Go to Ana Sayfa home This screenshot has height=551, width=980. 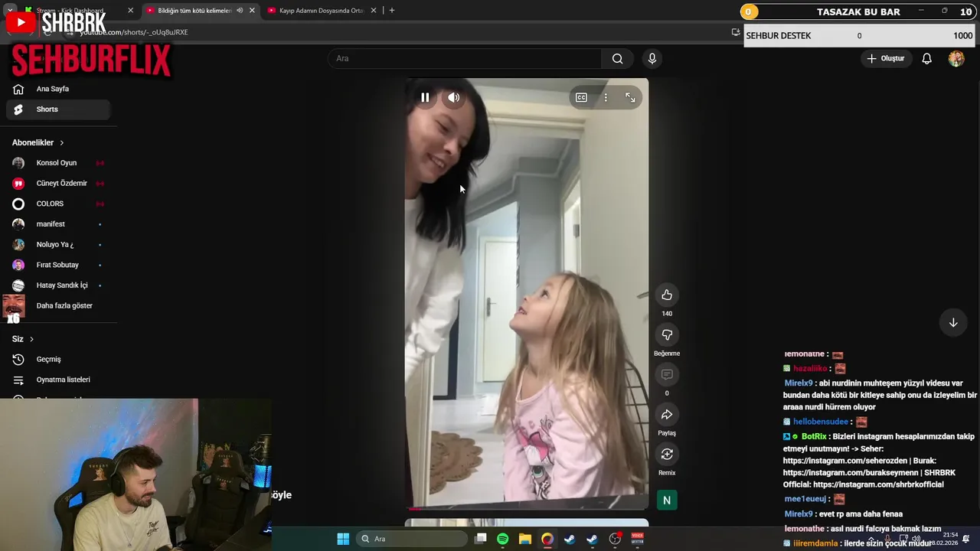click(58, 89)
